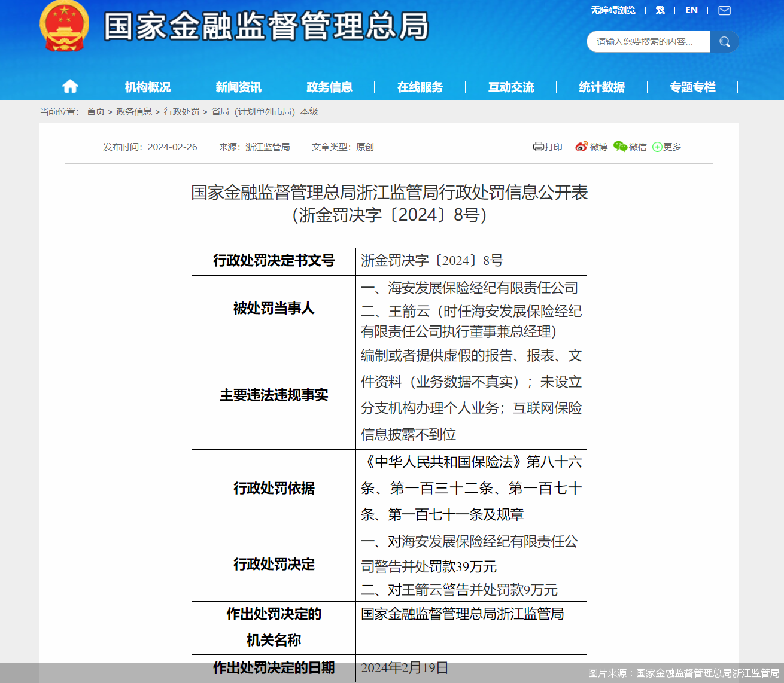Click the violations cell starting 编制或者提供虚假的报告
Screen dimensions: 784x683
[471, 395]
